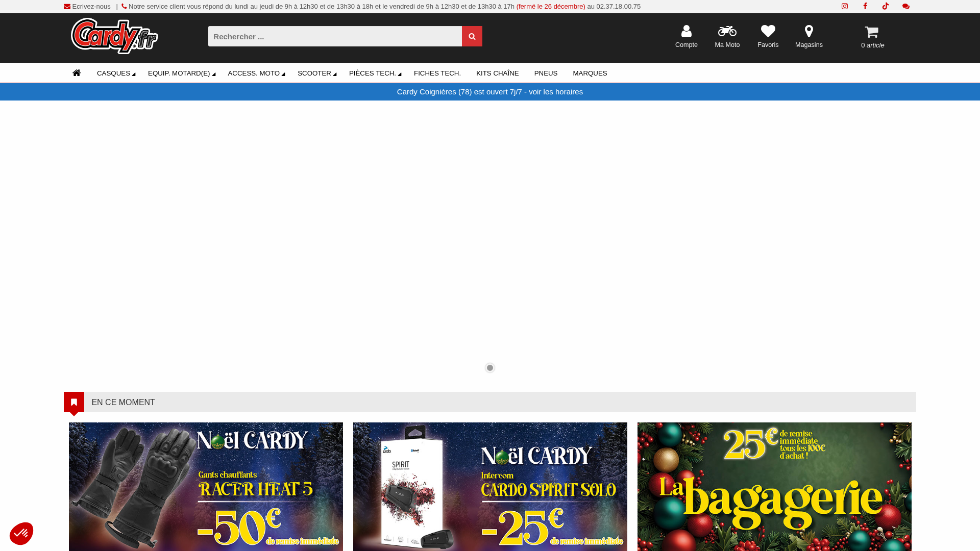
Task: Click the round cookie consent badge
Action: [21, 533]
